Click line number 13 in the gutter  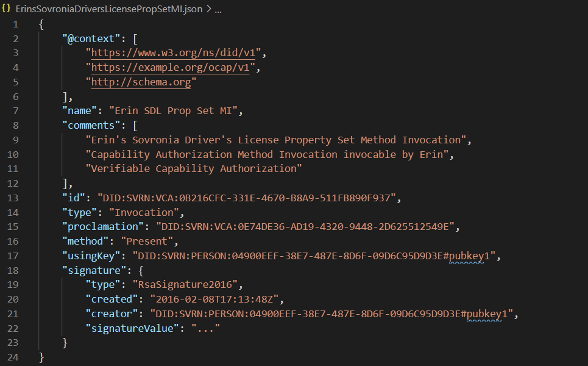click(x=13, y=198)
